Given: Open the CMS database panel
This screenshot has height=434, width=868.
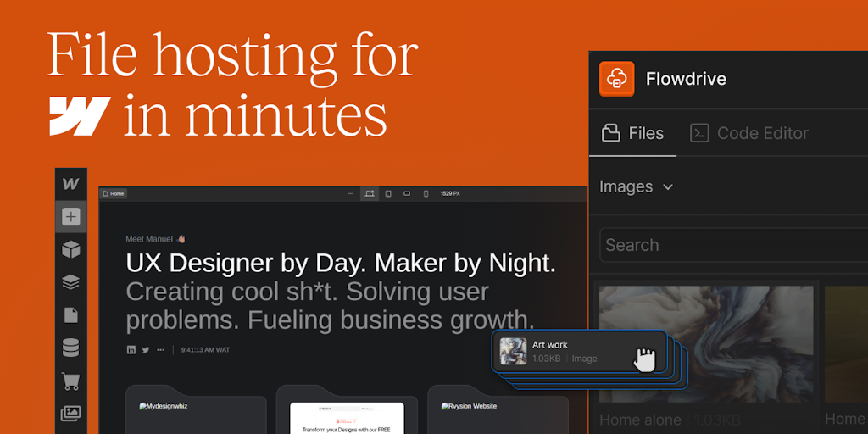Looking at the screenshot, I should coord(71,348).
